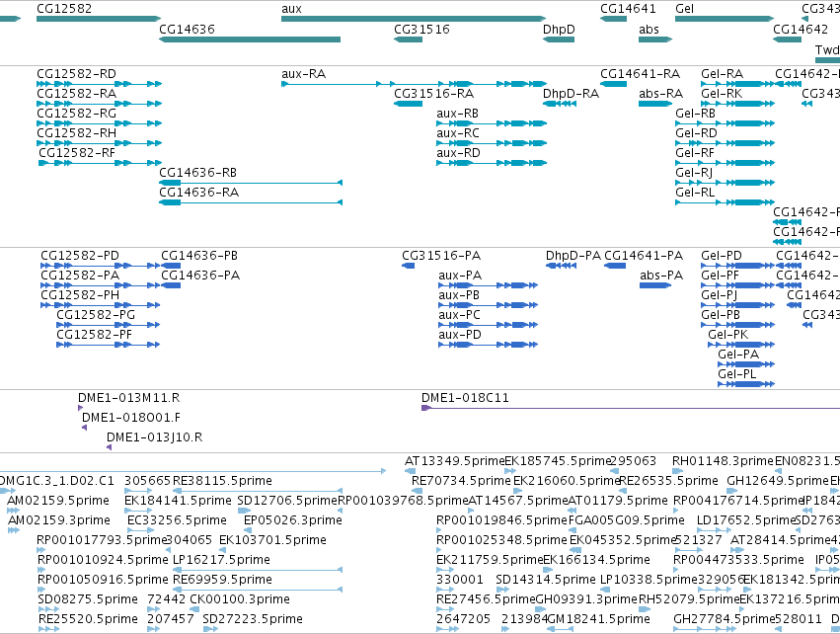The height and width of the screenshot is (634, 840).
Task: Select the Gel-PK protein
Action: click(741, 345)
